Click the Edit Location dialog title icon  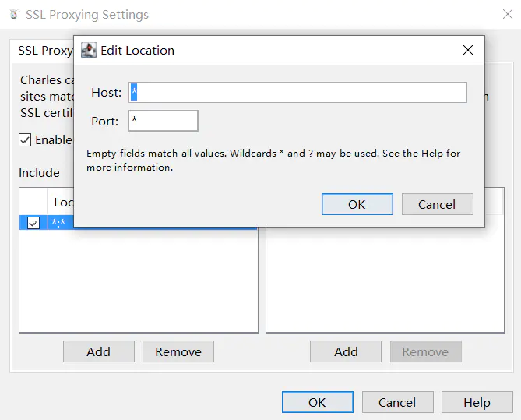[x=89, y=51]
